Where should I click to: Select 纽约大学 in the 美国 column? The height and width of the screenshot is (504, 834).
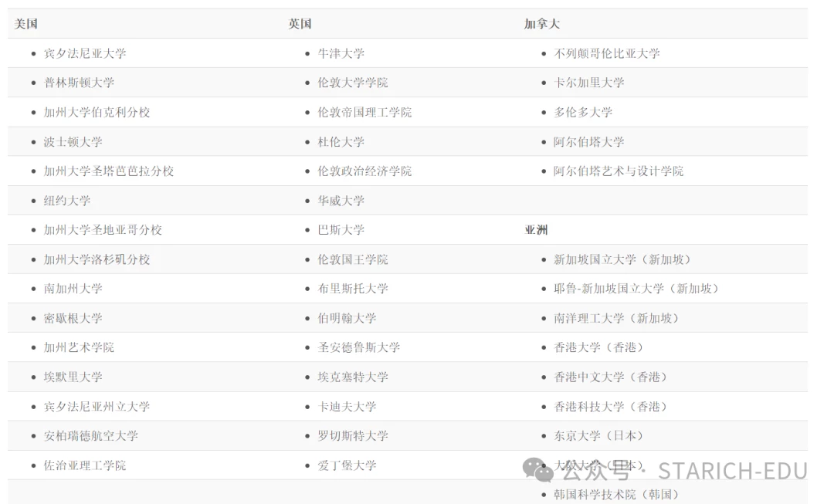click(x=67, y=201)
